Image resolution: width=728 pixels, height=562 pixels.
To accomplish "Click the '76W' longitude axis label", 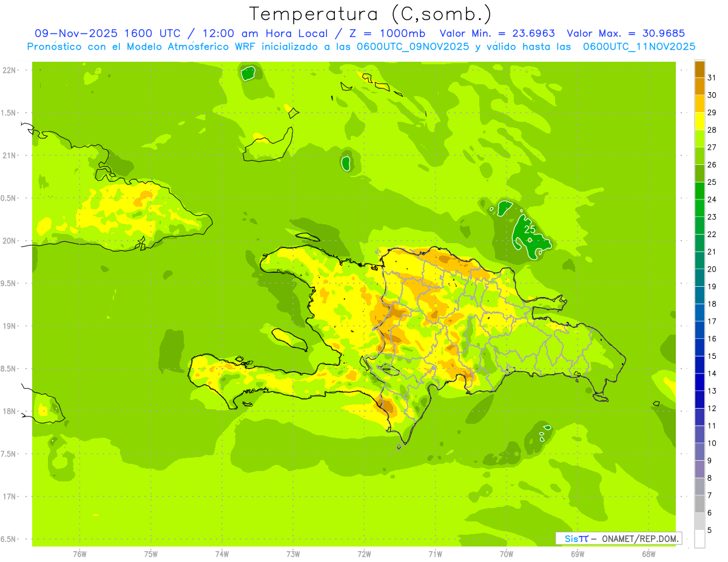I will [79, 554].
